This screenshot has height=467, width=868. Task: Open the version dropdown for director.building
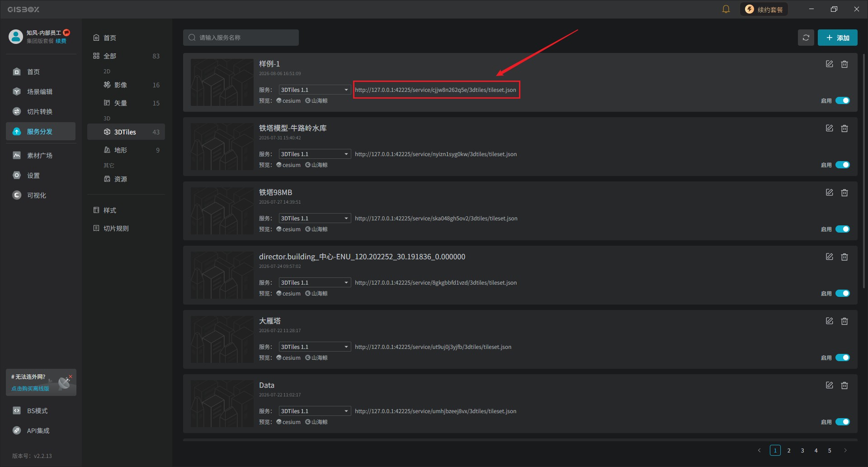tap(315, 283)
